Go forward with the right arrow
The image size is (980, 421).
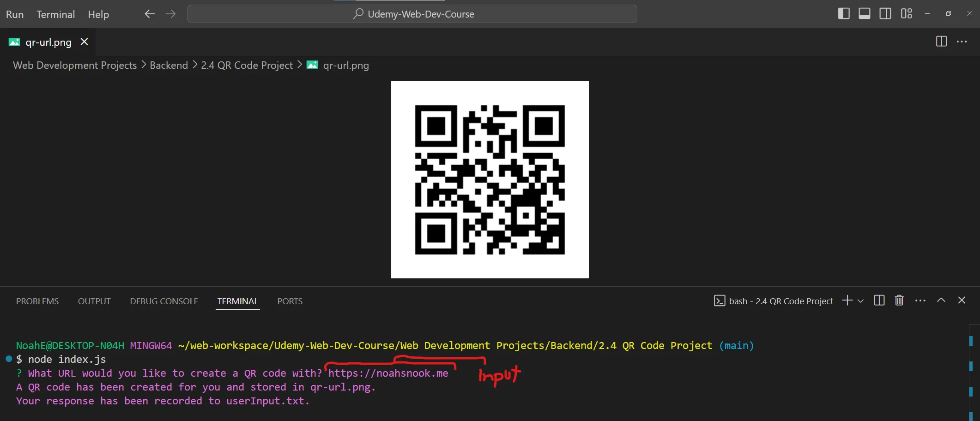(170, 14)
